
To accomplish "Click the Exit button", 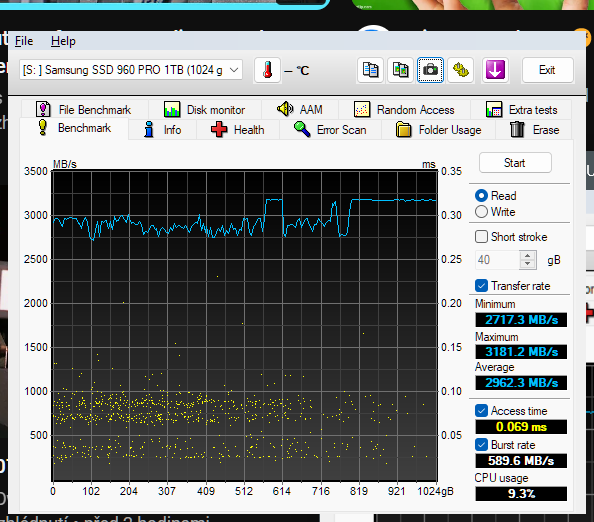I will tap(547, 70).
